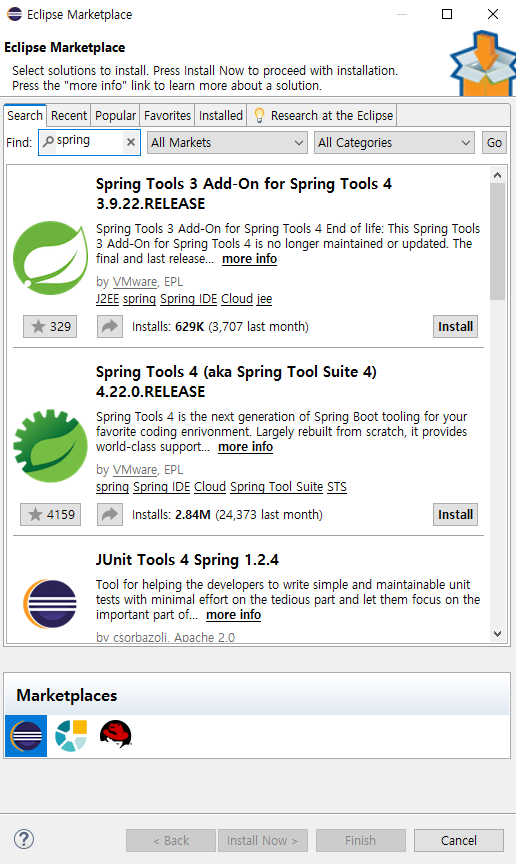
Task: Open more info for Spring Tools 3
Action: (x=249, y=259)
